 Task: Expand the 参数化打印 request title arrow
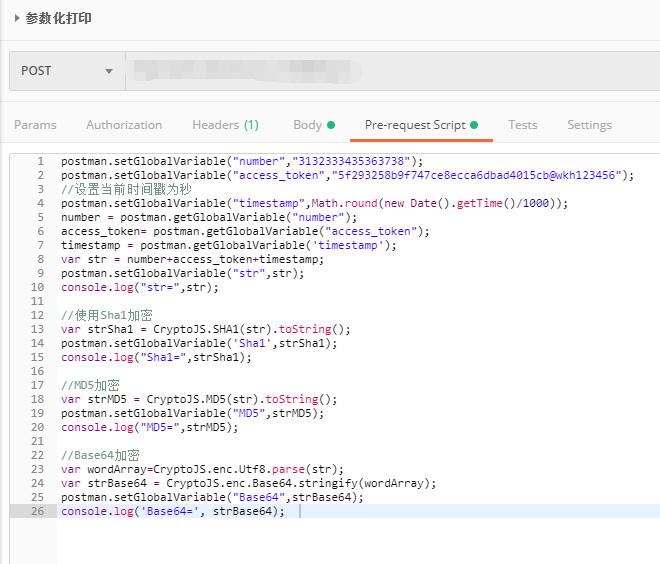tap(17, 18)
